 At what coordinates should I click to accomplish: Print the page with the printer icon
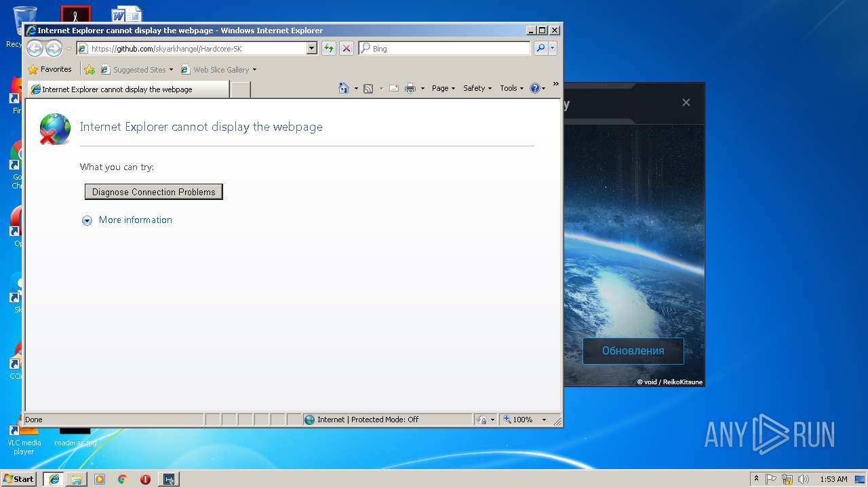tap(410, 88)
